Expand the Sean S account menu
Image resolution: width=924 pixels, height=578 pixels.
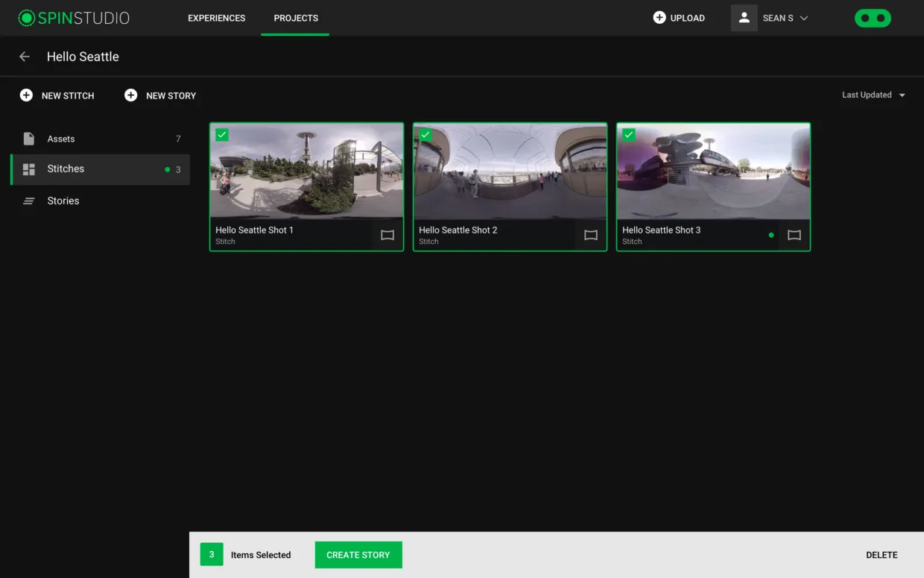tap(785, 18)
